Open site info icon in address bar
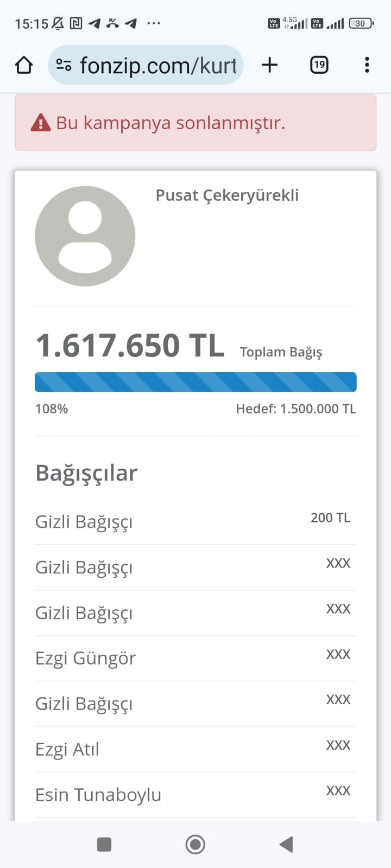Image resolution: width=391 pixels, height=868 pixels. [64, 66]
